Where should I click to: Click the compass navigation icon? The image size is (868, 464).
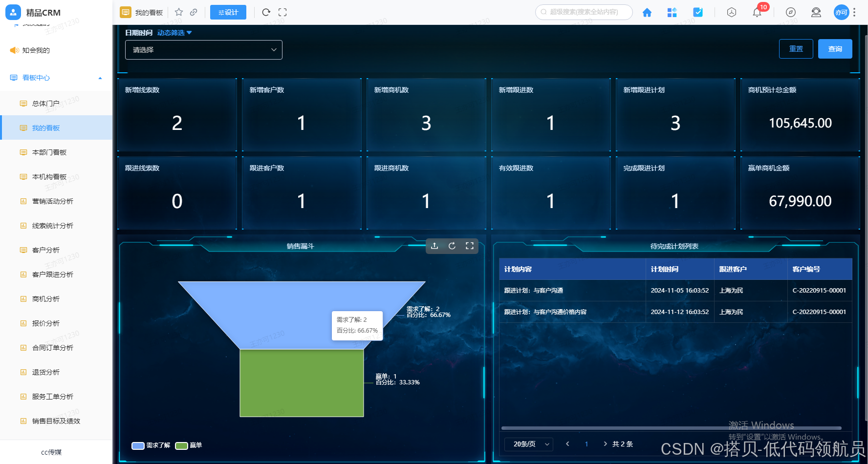click(791, 12)
